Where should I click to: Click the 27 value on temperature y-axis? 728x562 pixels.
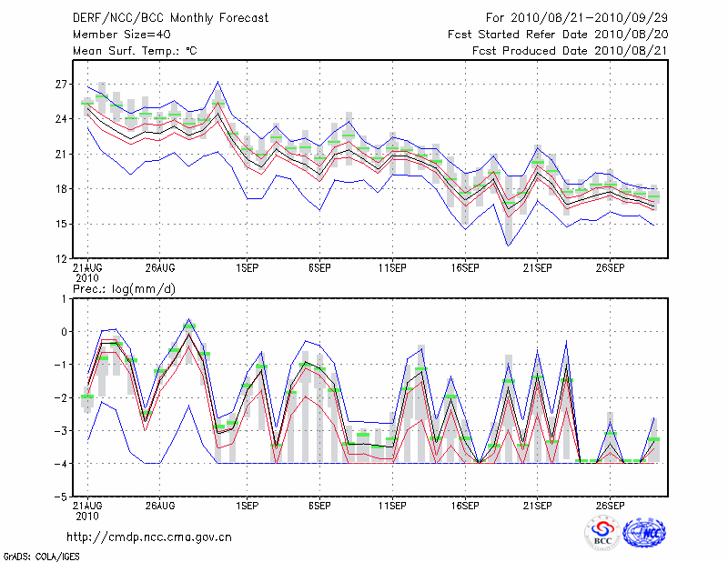pyautogui.click(x=61, y=85)
